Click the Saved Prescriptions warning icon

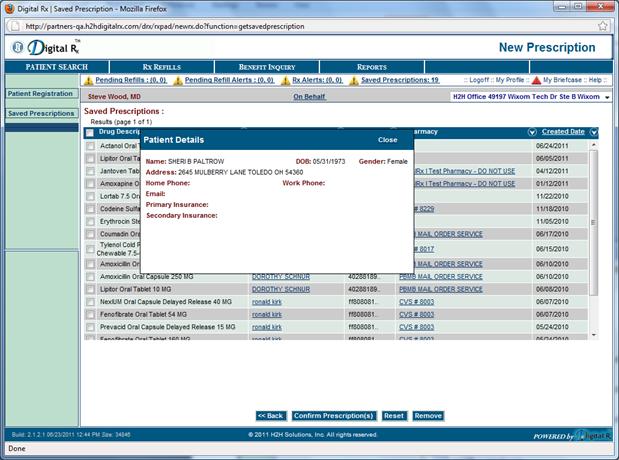pyautogui.click(x=353, y=80)
